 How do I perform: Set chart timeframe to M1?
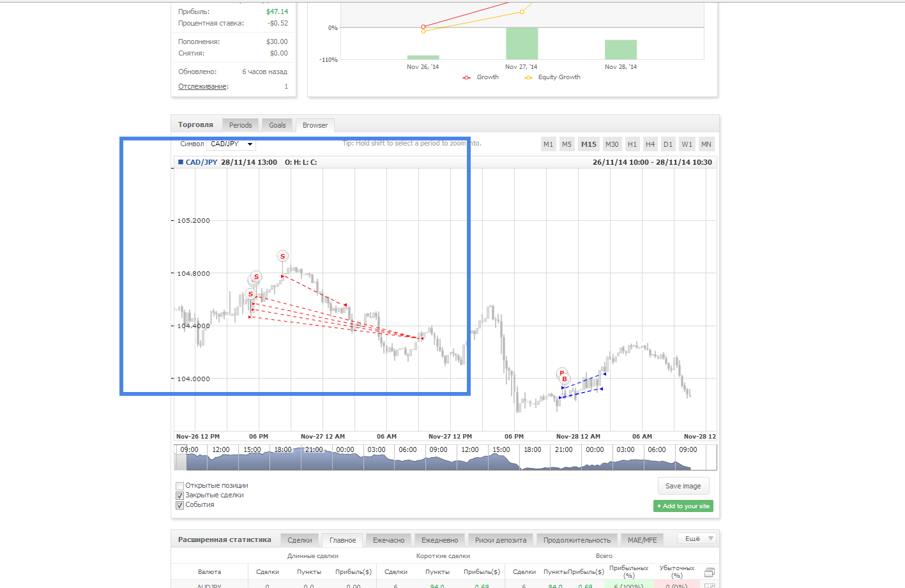548,144
